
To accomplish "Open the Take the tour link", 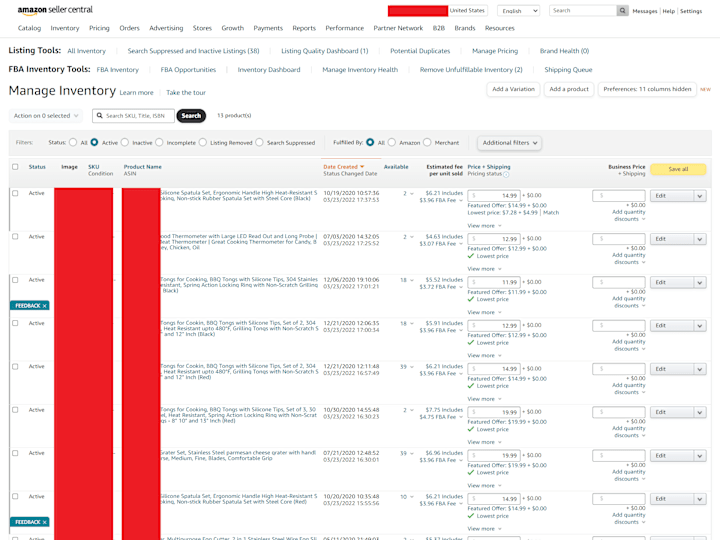I will (186, 93).
